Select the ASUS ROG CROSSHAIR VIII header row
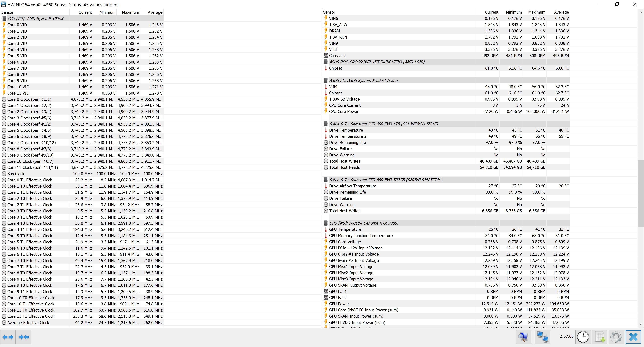This screenshot has width=644, height=347. (x=377, y=62)
